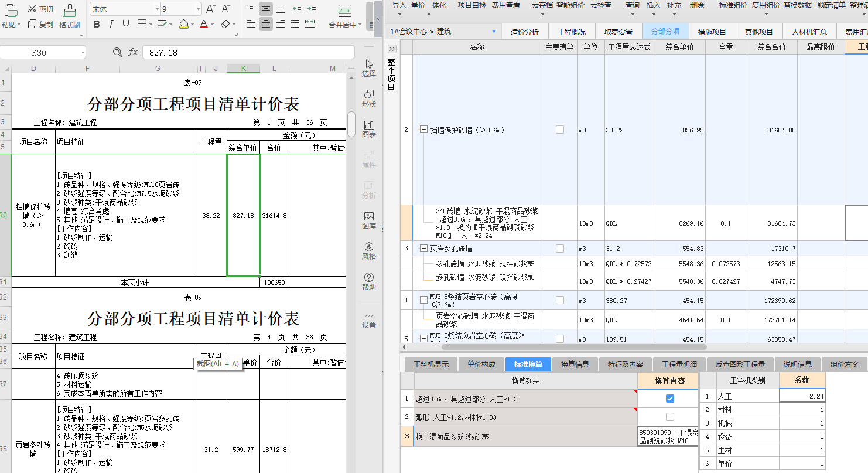This screenshot has width=868, height=473.
Task: Open fill color dropdown arrow
Action: pos(193,25)
